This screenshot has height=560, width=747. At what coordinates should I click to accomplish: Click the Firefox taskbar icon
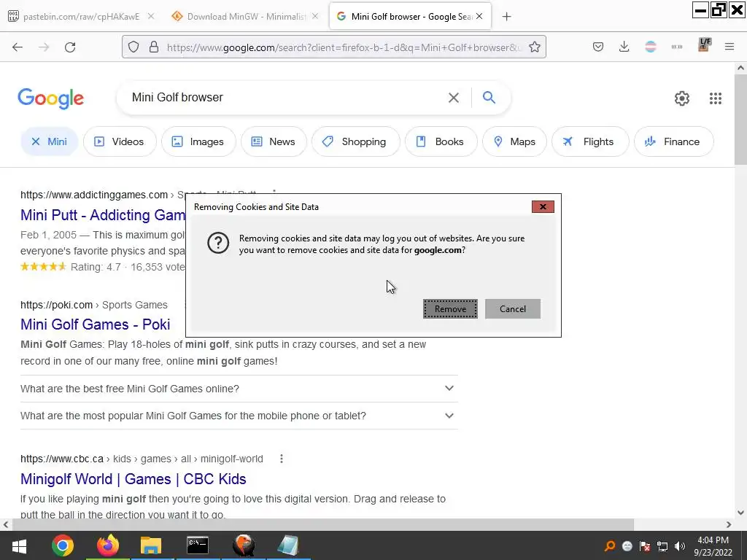pyautogui.click(x=108, y=545)
